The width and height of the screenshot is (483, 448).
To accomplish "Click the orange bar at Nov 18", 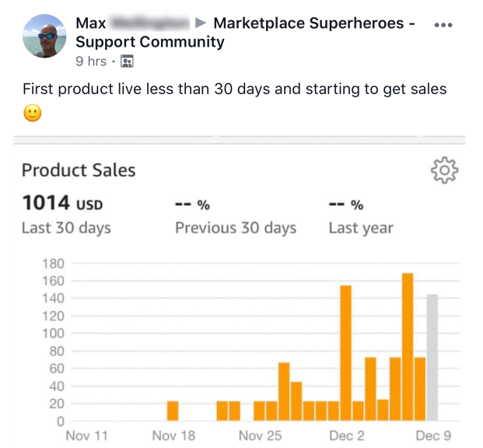I will [173, 411].
